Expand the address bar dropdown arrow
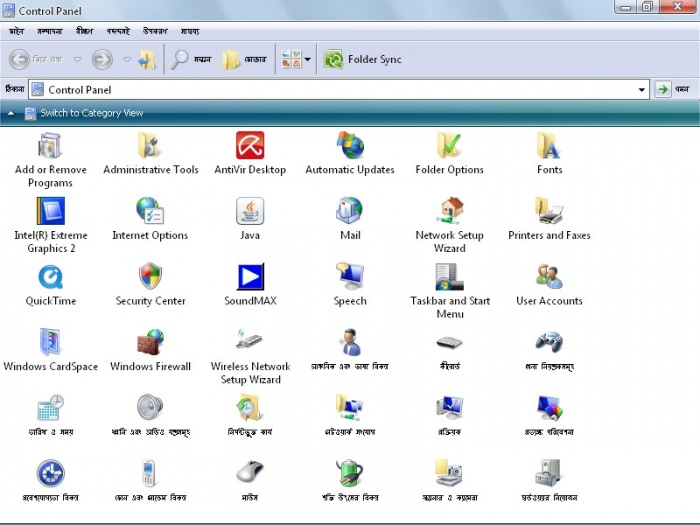The width and height of the screenshot is (700, 525). pos(642,90)
